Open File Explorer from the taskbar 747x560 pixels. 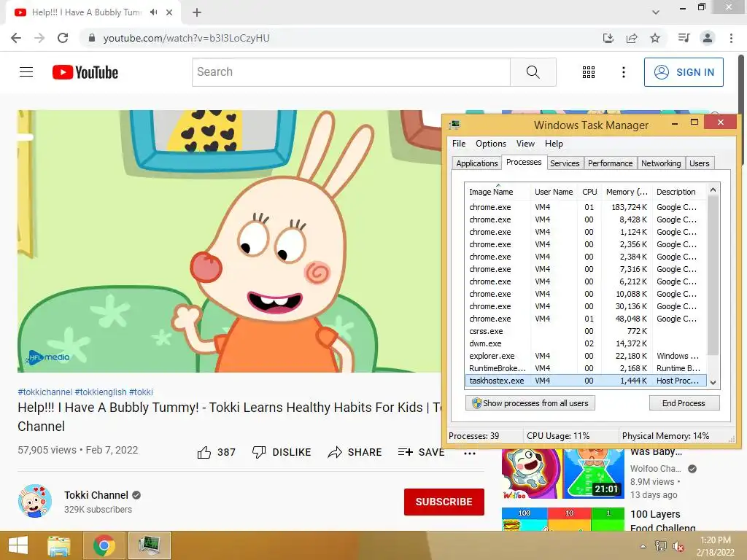[59, 545]
